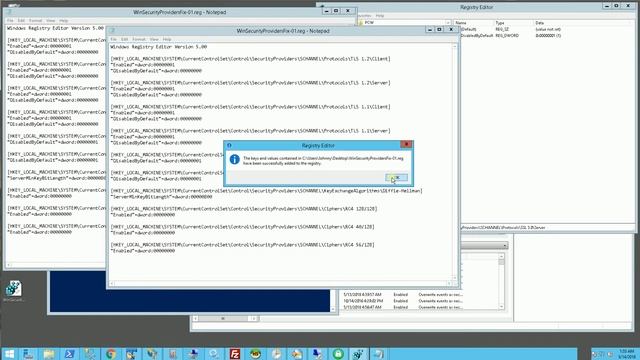This screenshot has height=360, width=640.
Task: Click the Name column header in Registry Editor
Action: 473,23
